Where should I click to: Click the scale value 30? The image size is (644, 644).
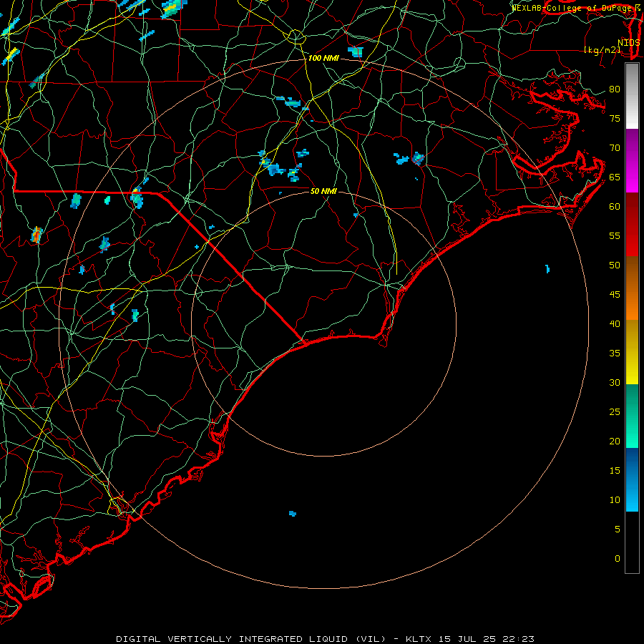[x=615, y=383]
